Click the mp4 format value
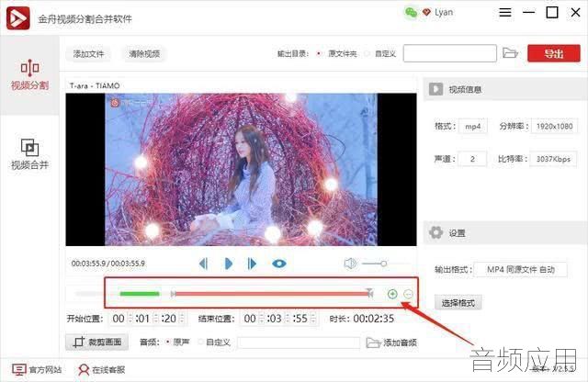 click(473, 127)
